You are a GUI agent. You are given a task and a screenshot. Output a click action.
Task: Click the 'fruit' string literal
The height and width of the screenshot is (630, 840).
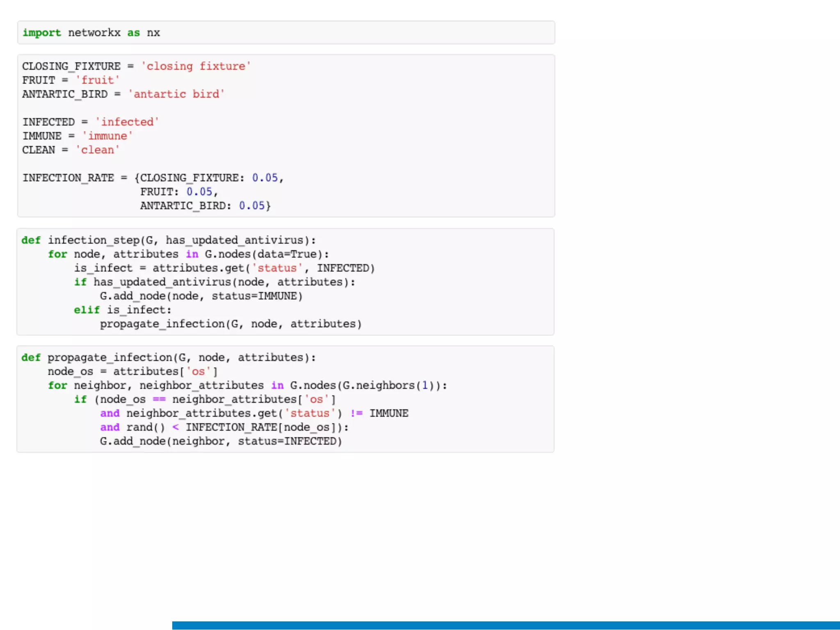(x=98, y=80)
